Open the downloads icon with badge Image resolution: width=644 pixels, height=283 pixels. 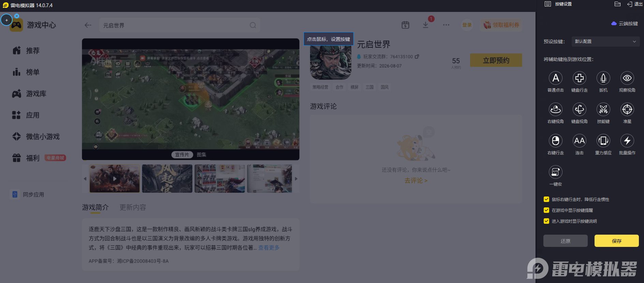coord(426,25)
